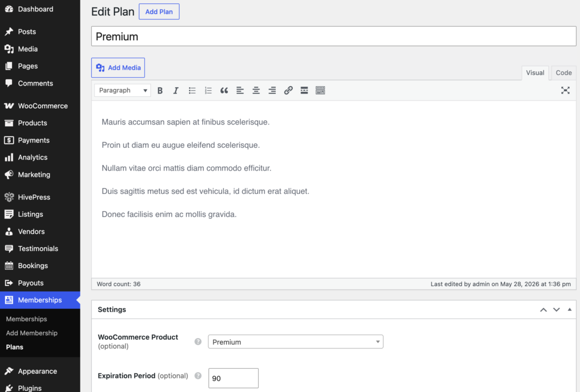This screenshot has width=580, height=392.
Task: Insert a bulleted list
Action: (x=192, y=90)
